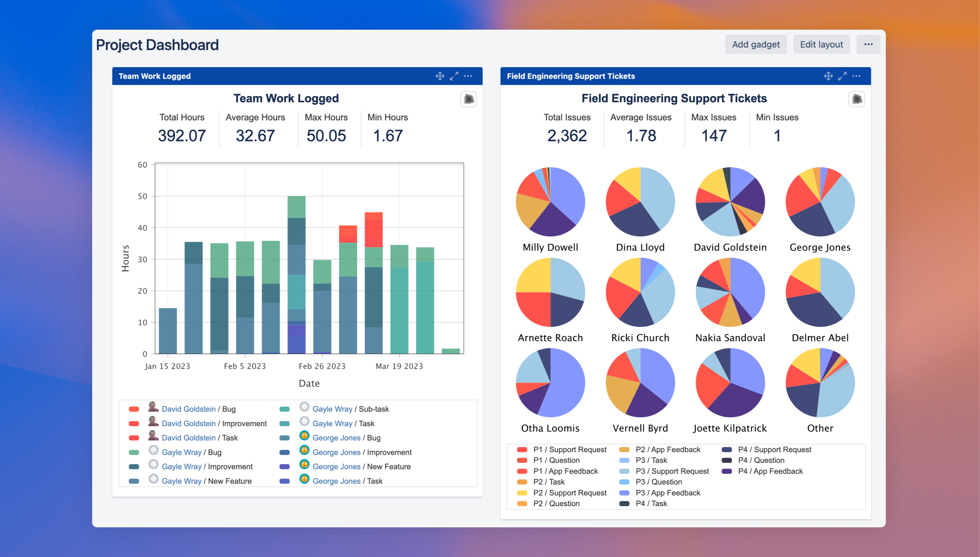Viewport: 980px width, 557px height.
Task: Toggle the P3 / App Feedback legend entry
Action: pos(667,493)
